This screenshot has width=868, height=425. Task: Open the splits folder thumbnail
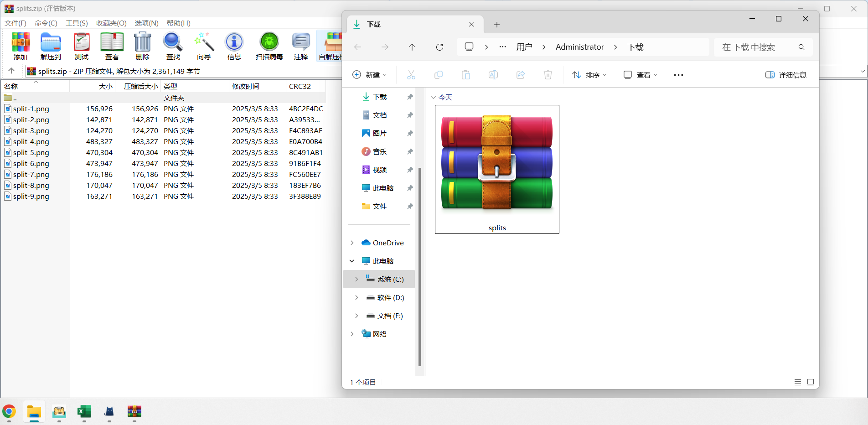click(x=496, y=169)
